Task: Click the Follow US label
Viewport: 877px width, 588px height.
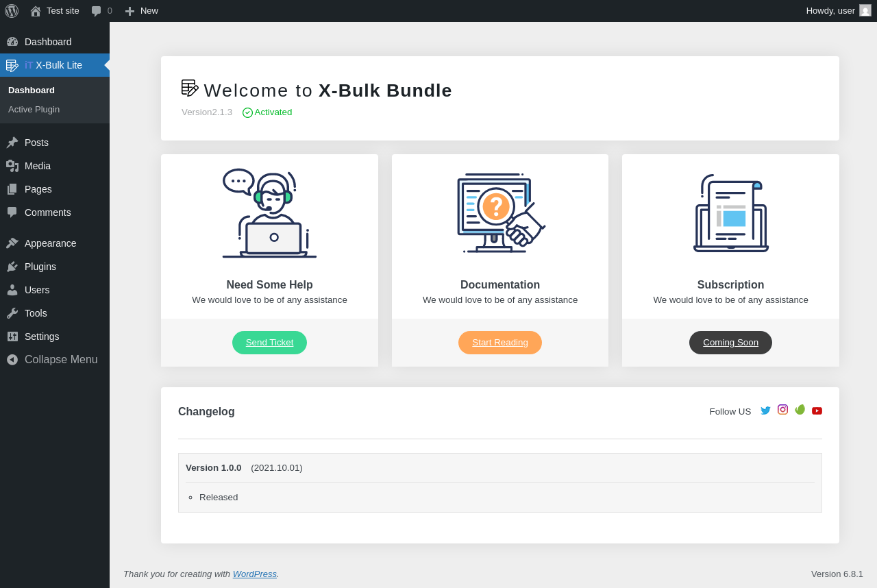Action: (730, 412)
